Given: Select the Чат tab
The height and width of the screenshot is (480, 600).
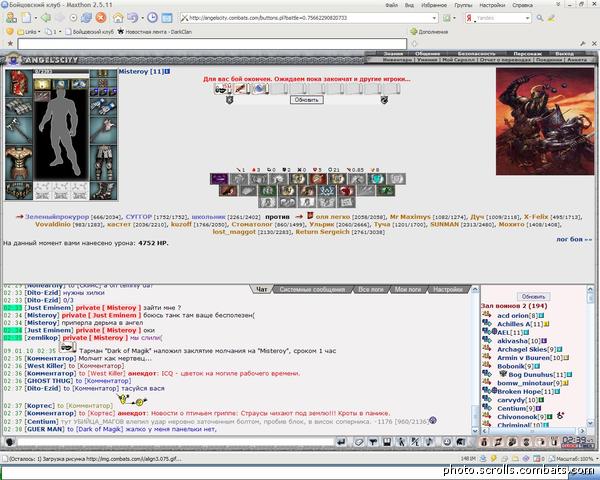Looking at the screenshot, I should [261, 289].
